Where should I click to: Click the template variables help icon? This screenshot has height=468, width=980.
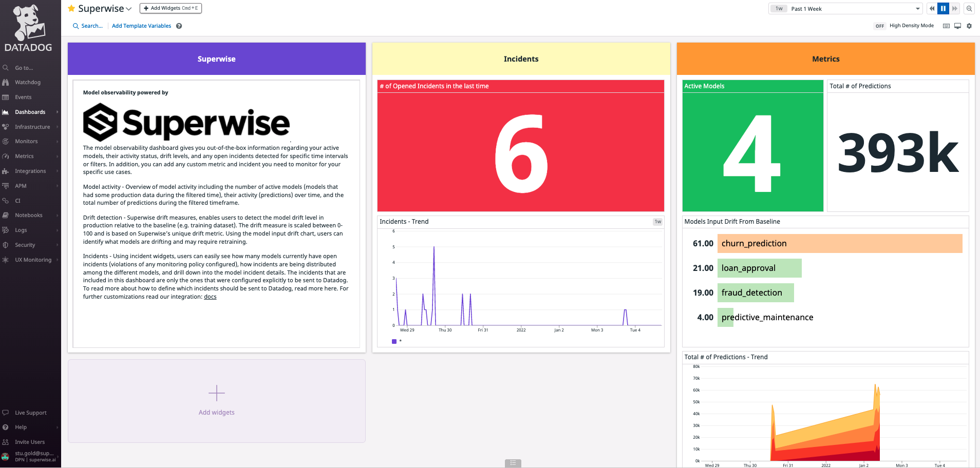click(x=179, y=26)
